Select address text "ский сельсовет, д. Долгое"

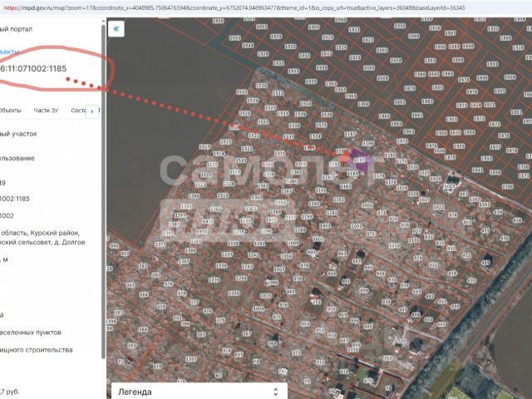(42, 242)
